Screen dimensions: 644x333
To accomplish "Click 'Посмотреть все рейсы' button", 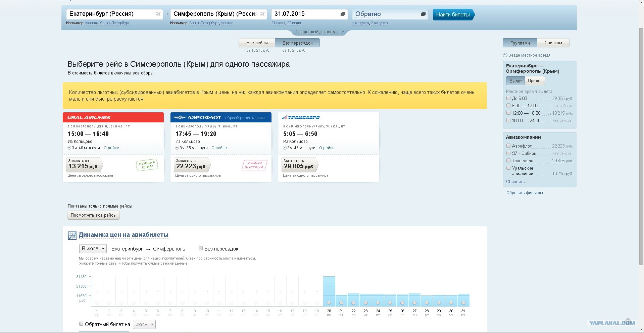I will (93, 215).
